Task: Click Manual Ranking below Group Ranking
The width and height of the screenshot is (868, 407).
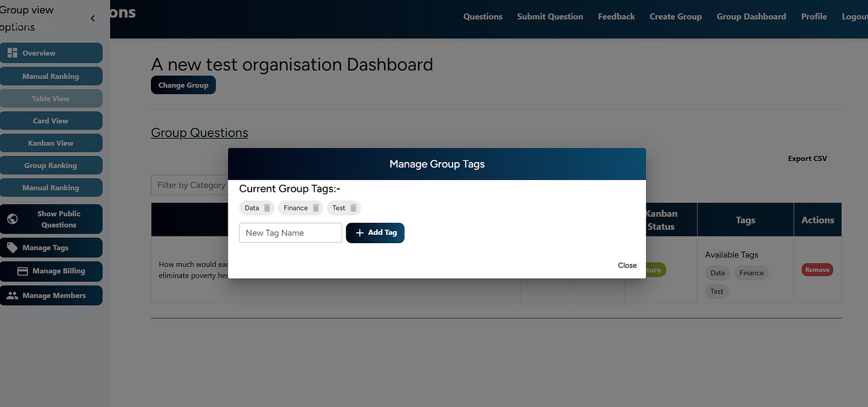Action: pyautogui.click(x=51, y=188)
